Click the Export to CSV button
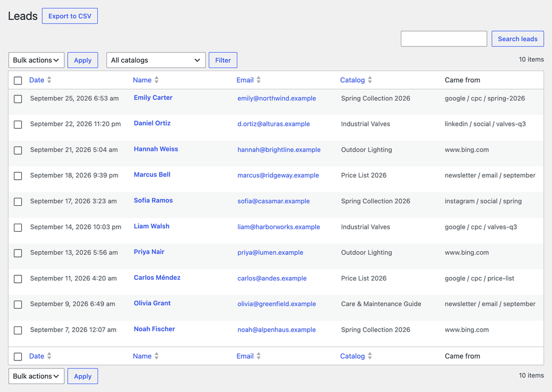The width and height of the screenshot is (552, 392). pyautogui.click(x=70, y=16)
